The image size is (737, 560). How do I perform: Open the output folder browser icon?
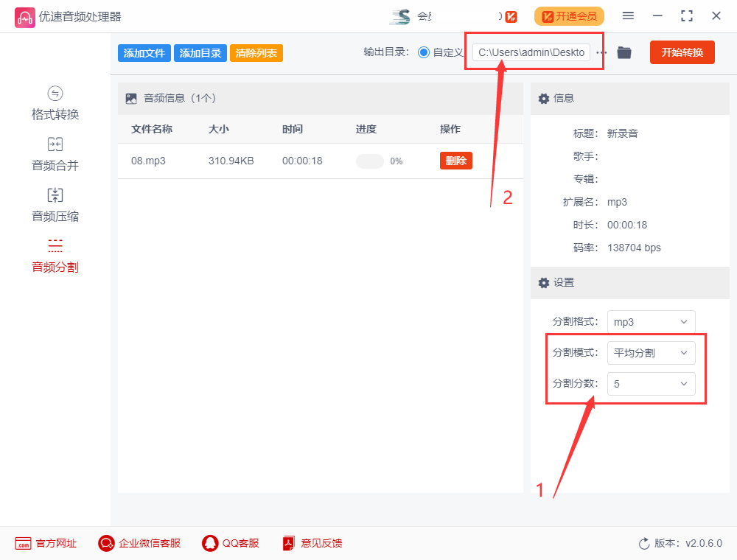click(x=624, y=52)
